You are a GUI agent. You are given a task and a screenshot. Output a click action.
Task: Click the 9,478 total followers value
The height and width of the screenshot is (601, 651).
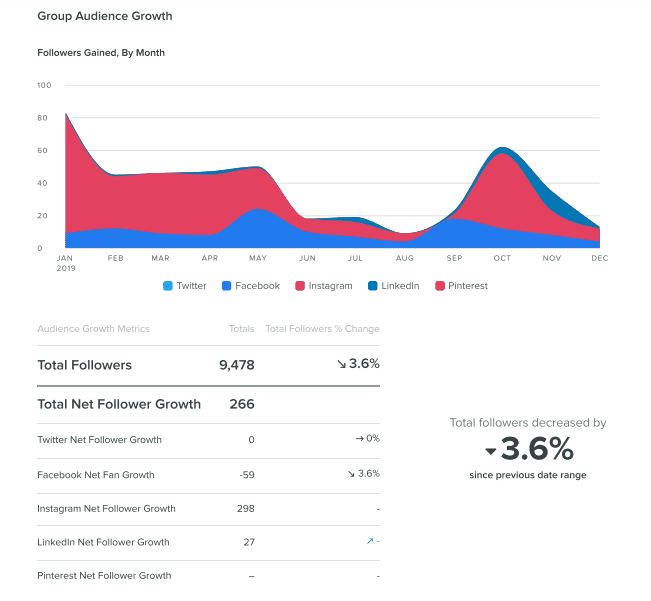point(236,365)
